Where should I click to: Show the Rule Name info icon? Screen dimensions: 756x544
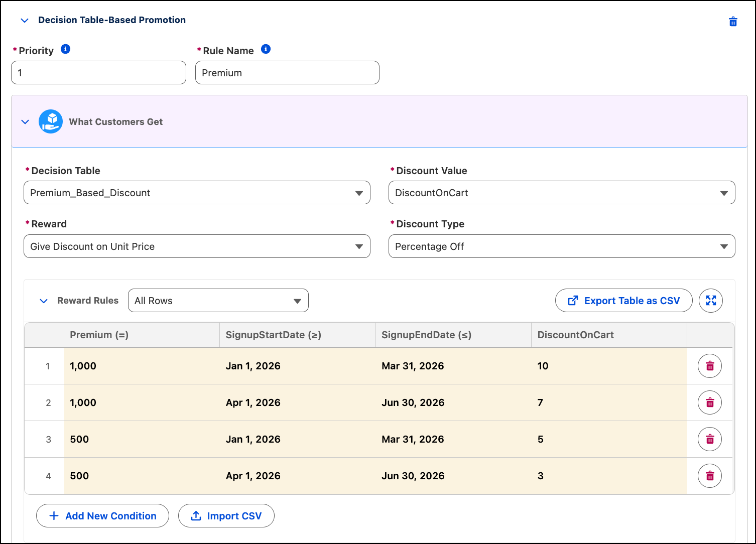tap(266, 49)
